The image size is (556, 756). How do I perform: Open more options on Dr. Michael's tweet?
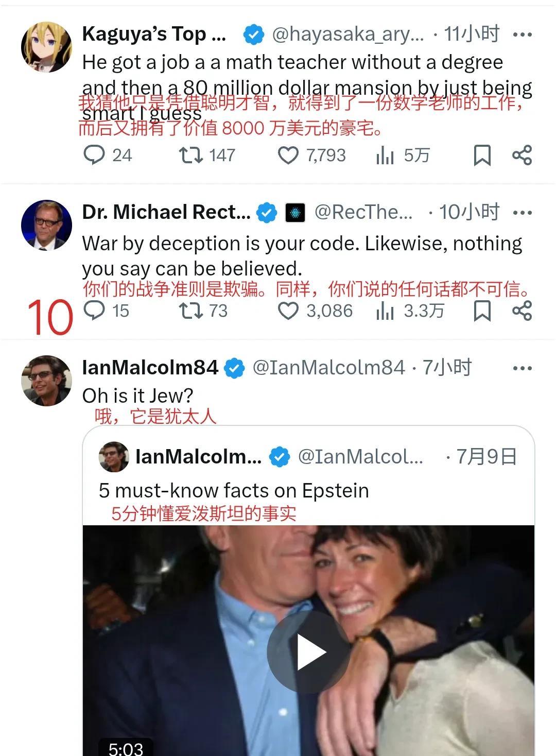522,213
